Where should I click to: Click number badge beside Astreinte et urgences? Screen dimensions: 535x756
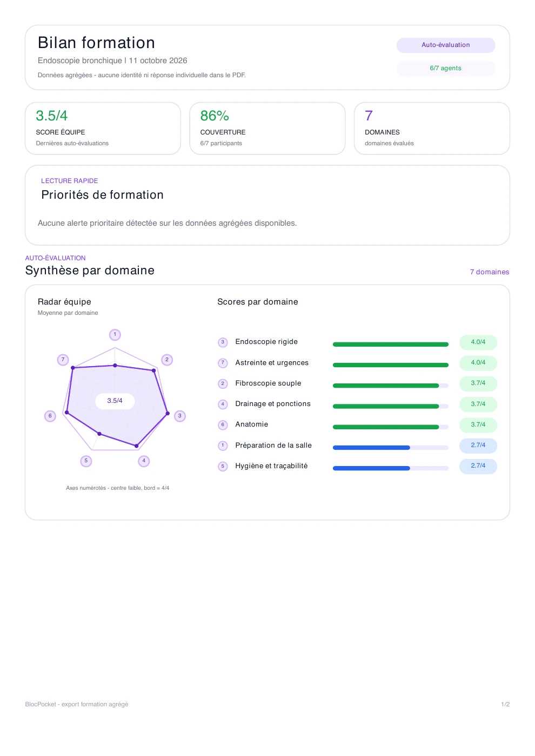(x=223, y=363)
